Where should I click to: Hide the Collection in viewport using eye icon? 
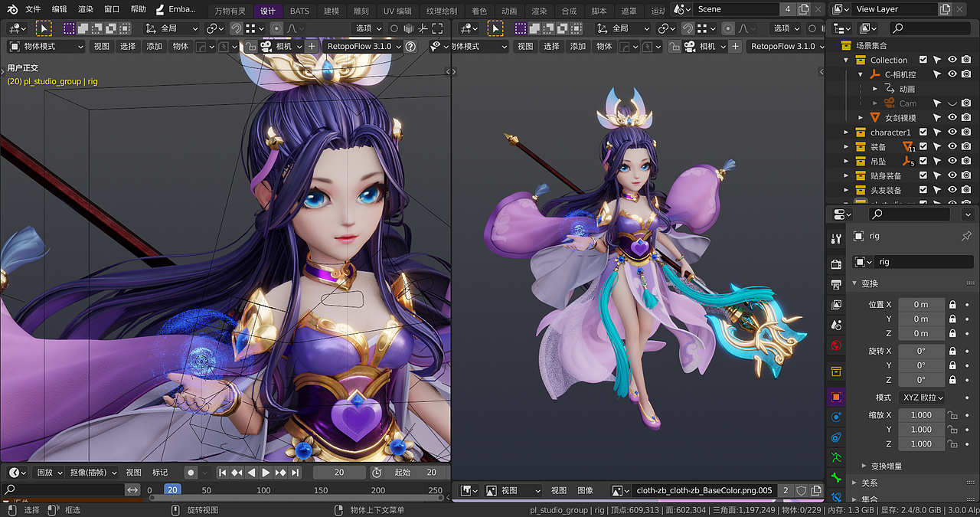coord(952,60)
